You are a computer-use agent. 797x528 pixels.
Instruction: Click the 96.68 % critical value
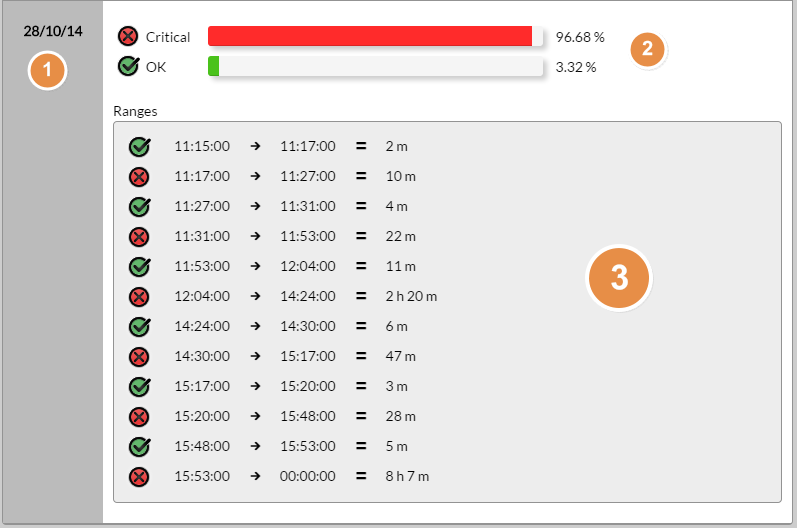tap(580, 37)
